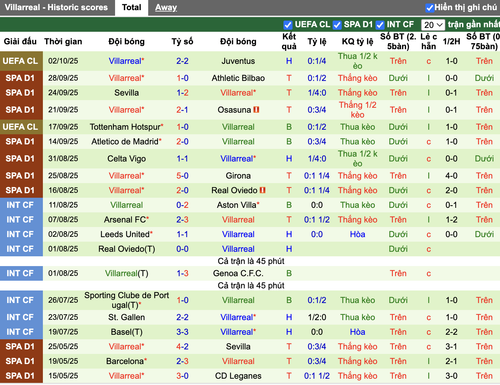The image size is (500, 385).
Task: Open Arsenal FC team link
Action: [x=125, y=220]
